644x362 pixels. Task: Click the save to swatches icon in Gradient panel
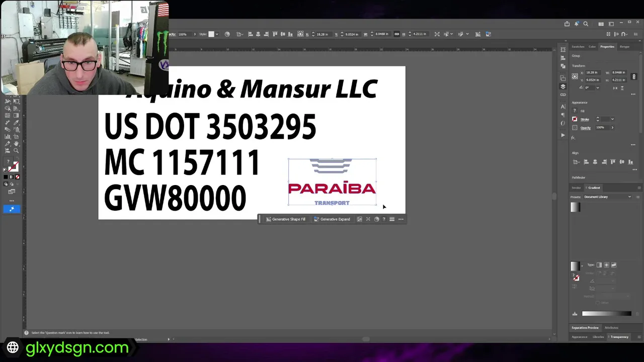(575, 314)
